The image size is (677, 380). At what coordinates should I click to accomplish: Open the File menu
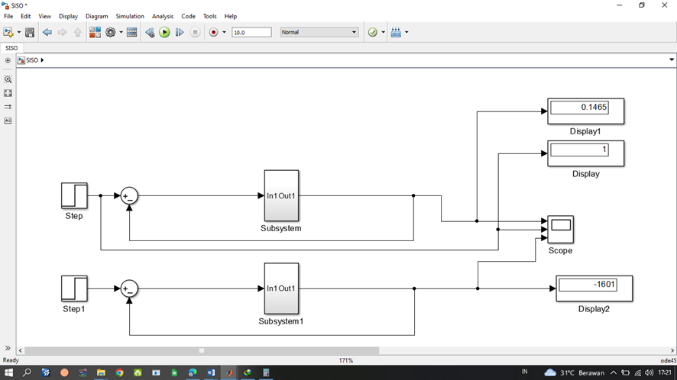pos(8,16)
